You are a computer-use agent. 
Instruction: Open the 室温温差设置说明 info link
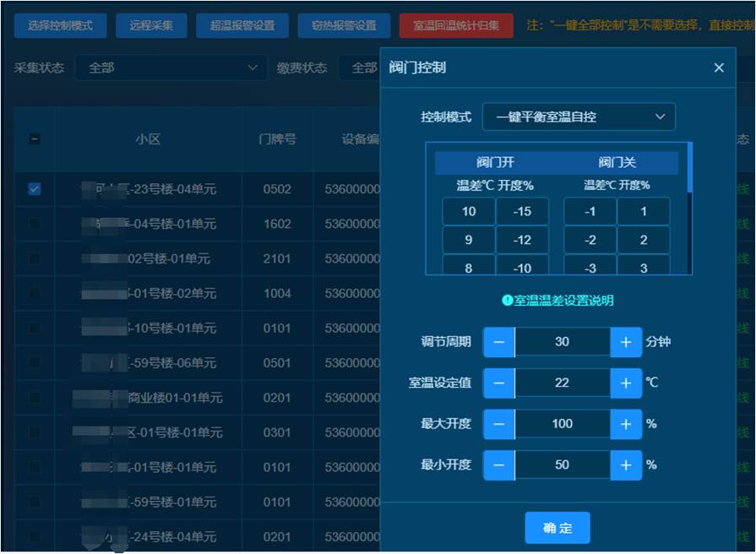click(x=557, y=300)
